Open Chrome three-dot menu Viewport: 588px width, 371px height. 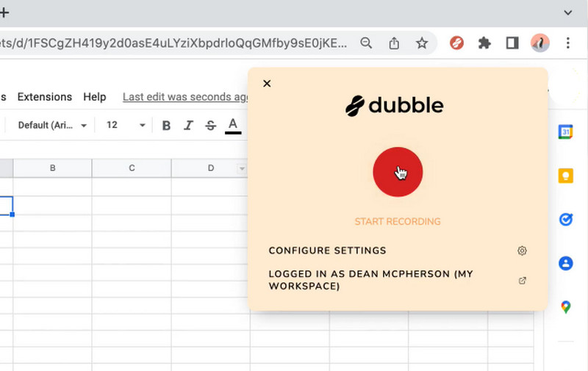[567, 43]
